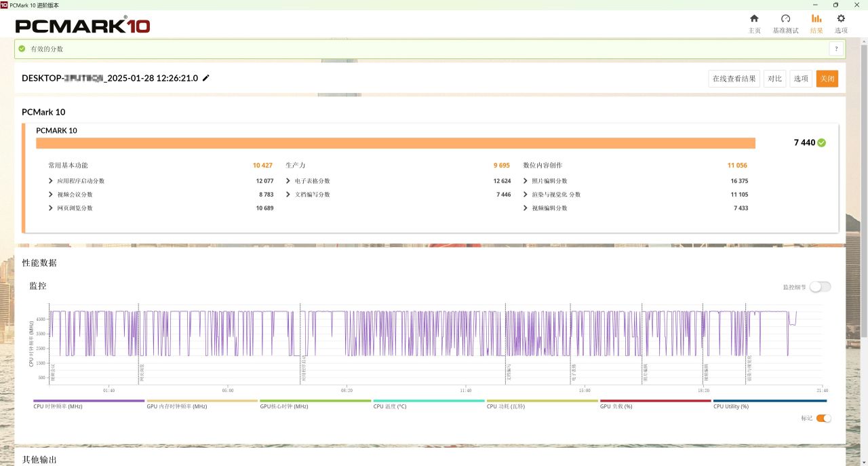Click the 性能数据 section heading

coord(39,263)
